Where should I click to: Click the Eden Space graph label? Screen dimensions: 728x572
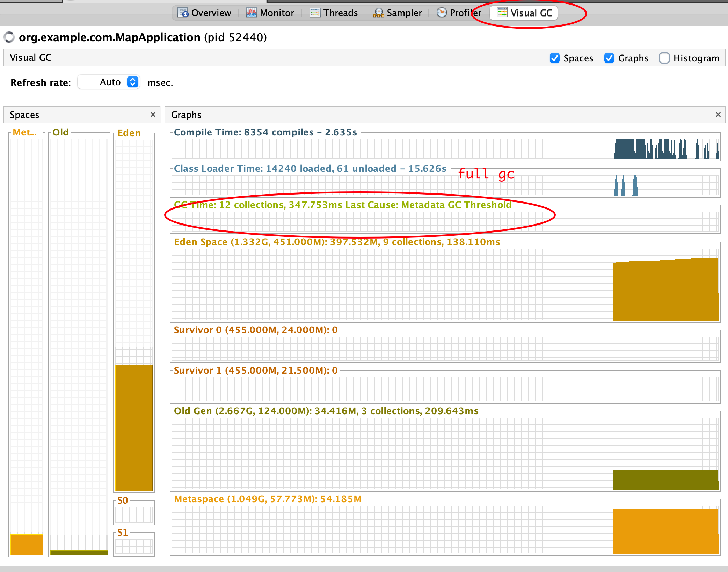pos(337,242)
